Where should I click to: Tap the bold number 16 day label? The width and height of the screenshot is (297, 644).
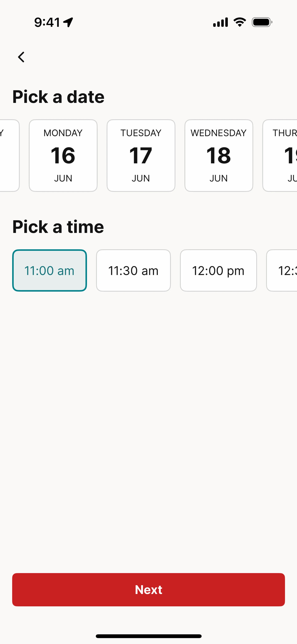(x=63, y=156)
